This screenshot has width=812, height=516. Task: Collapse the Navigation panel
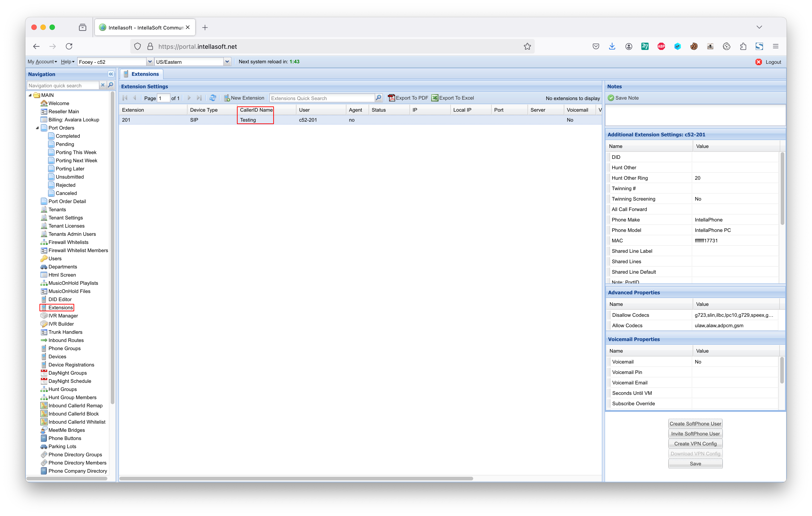[111, 74]
